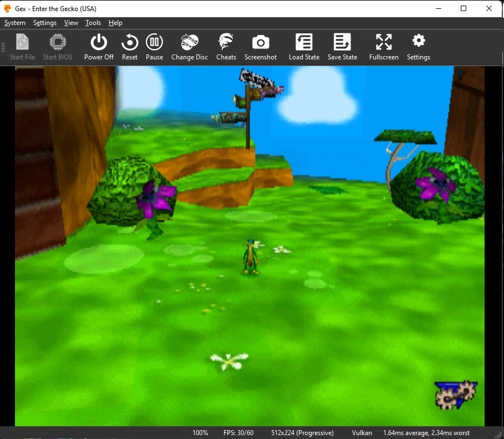Open the Load State menu
Image resolution: width=504 pixels, height=439 pixels.
(x=304, y=47)
